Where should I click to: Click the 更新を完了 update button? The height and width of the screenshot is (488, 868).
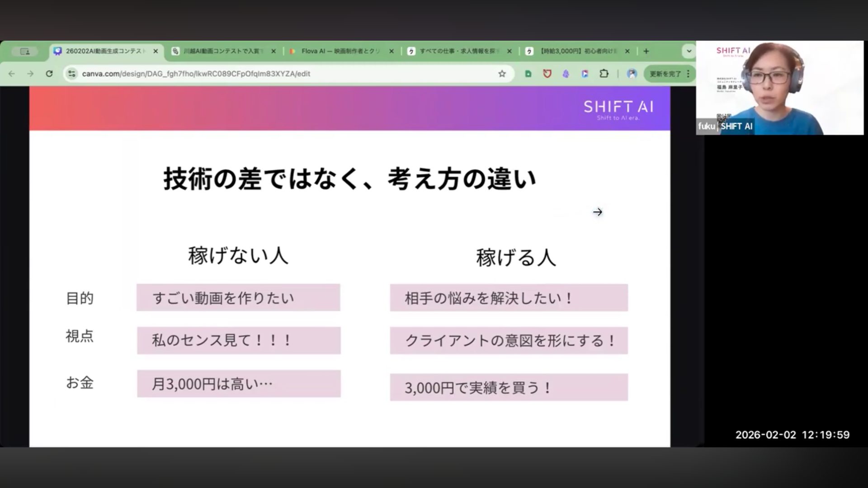click(x=665, y=74)
